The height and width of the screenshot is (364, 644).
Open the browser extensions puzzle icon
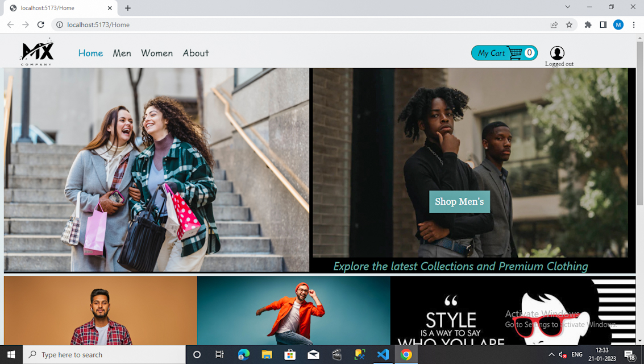coord(588,24)
